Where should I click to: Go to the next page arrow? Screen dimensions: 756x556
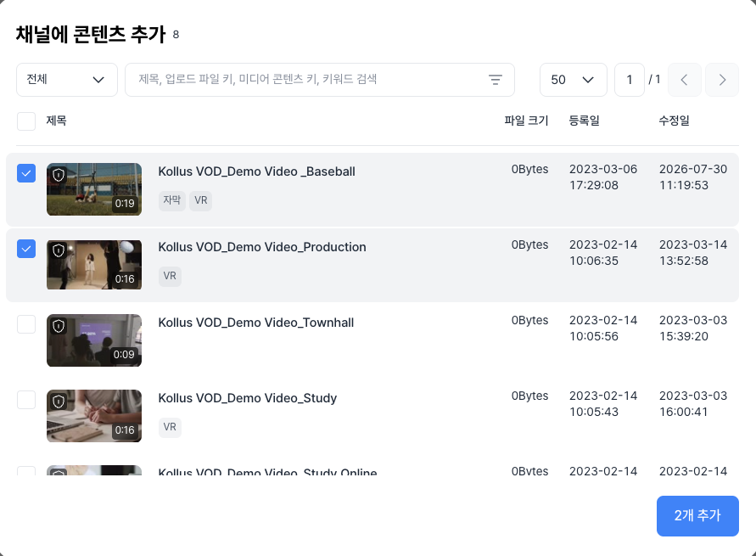pyautogui.click(x=722, y=80)
